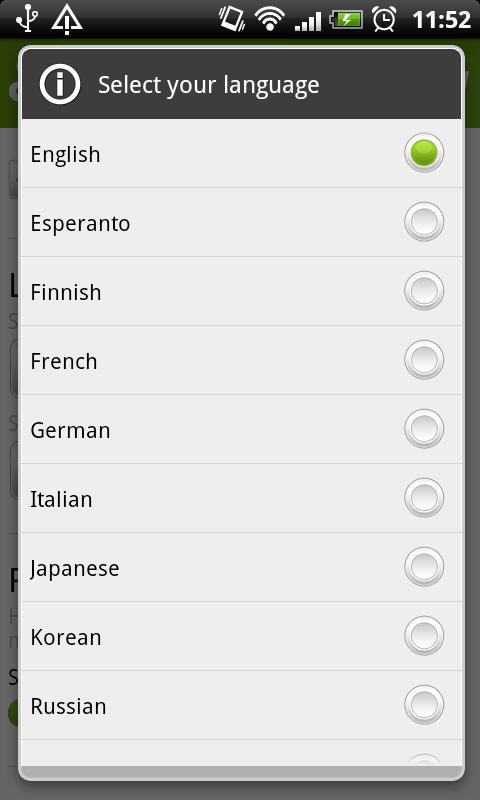Select Russian radio button
480x800 pixels.
pyautogui.click(x=424, y=705)
